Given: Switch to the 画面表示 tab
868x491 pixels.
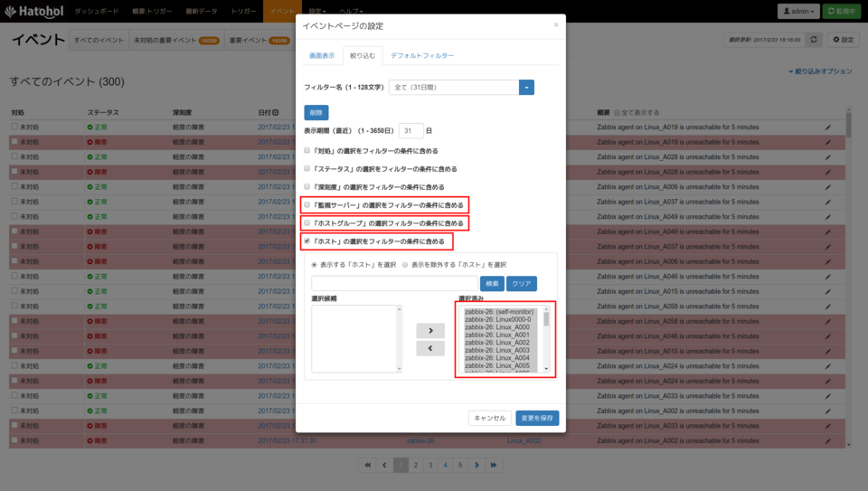Looking at the screenshot, I should click(x=323, y=56).
